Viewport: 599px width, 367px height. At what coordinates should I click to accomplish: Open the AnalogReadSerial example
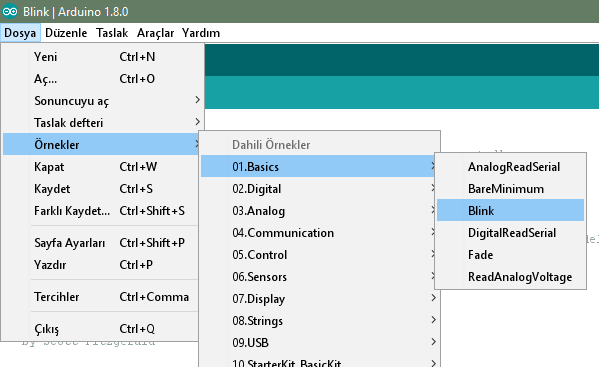(x=510, y=167)
